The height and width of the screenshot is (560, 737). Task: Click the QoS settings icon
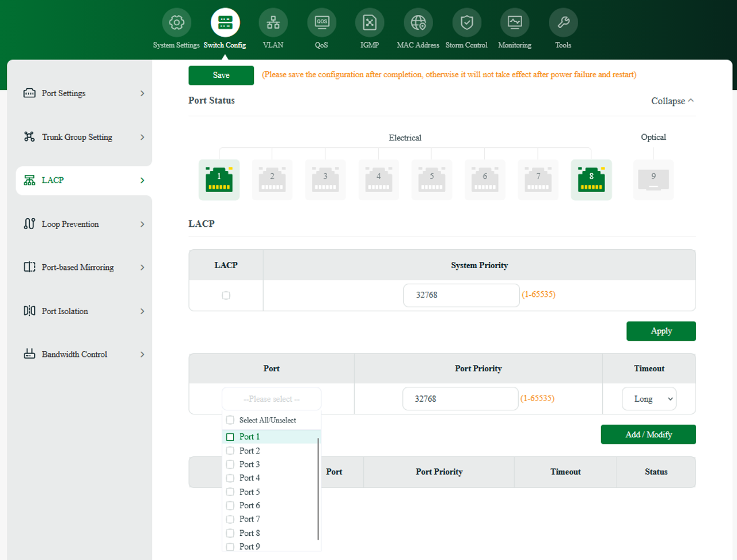tap(321, 22)
